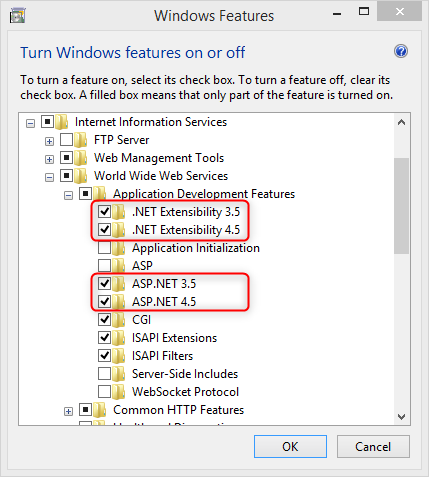The height and width of the screenshot is (477, 429).
Task: Check the Server-Side Includes checkbox
Action: click(x=104, y=374)
